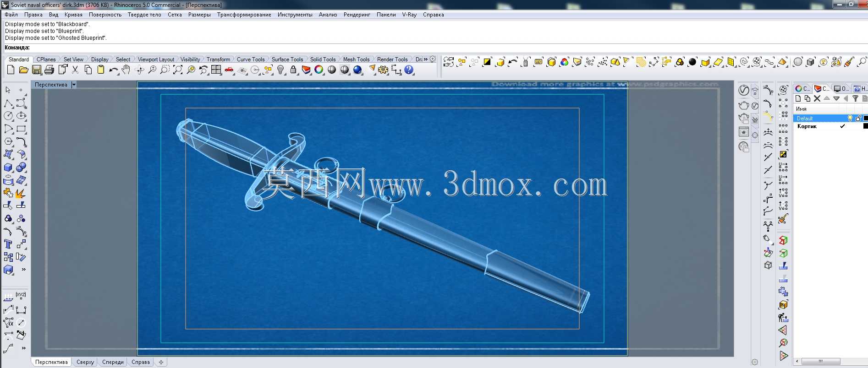This screenshot has width=868, height=368.
Task: Click the Undo arrow icon
Action: [x=114, y=70]
